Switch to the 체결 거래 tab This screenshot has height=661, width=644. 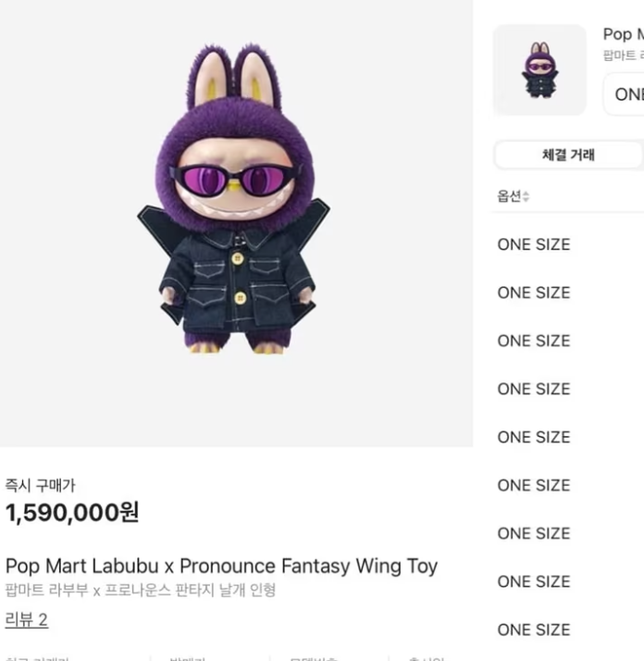[x=568, y=156]
